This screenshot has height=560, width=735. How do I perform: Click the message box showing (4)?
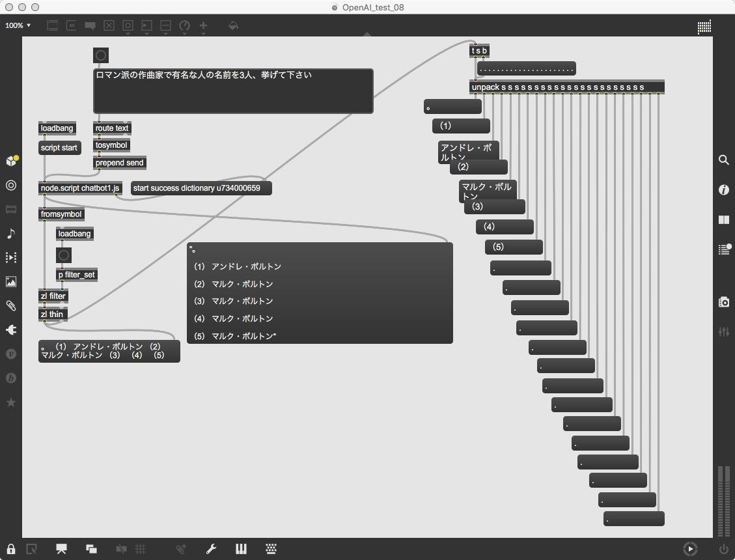coord(505,227)
